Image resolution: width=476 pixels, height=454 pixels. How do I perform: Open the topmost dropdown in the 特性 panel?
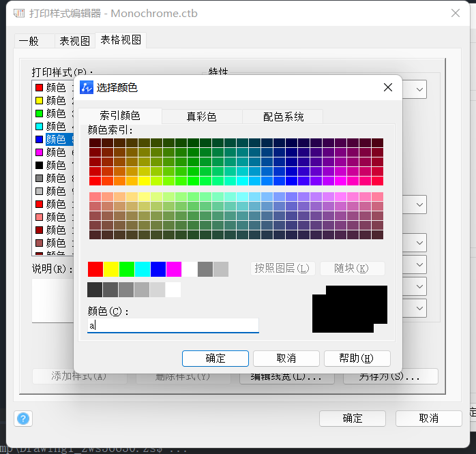415,89
